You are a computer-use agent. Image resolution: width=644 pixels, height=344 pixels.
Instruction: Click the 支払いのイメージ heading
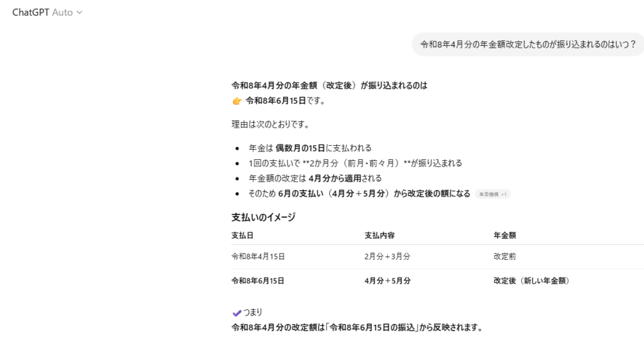click(264, 218)
